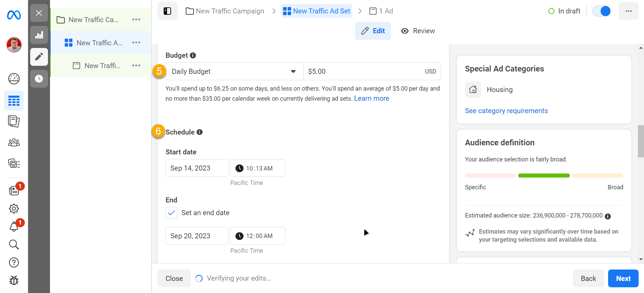Select the New Traffic Ad Set breadcrumb

click(317, 11)
